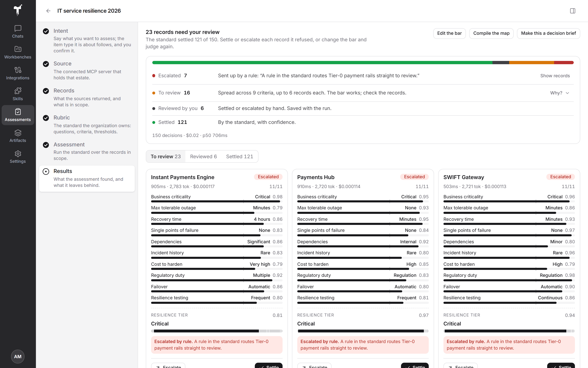Click Make this a decision brief
Screen dimensions: 588x368
(548, 33)
